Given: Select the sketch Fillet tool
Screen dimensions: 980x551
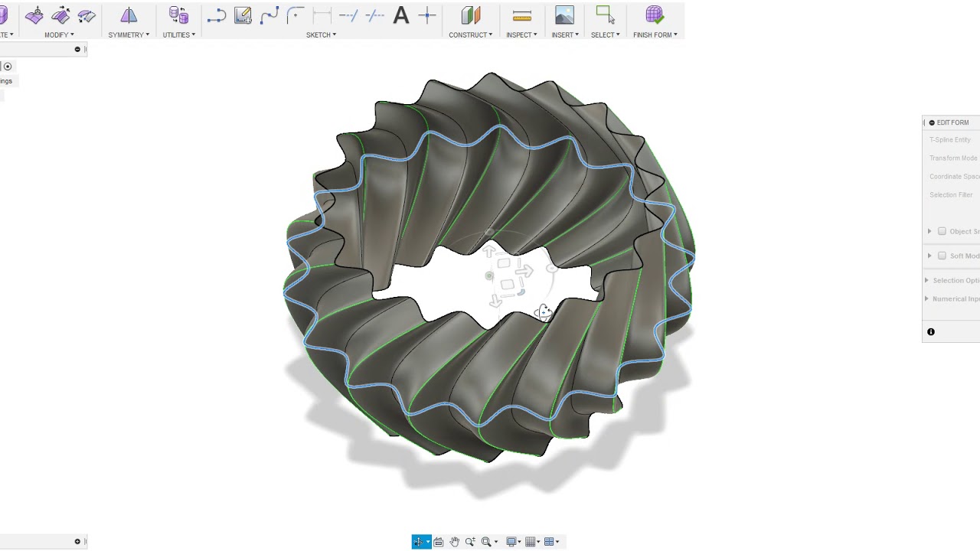Looking at the screenshot, I should coord(296,15).
